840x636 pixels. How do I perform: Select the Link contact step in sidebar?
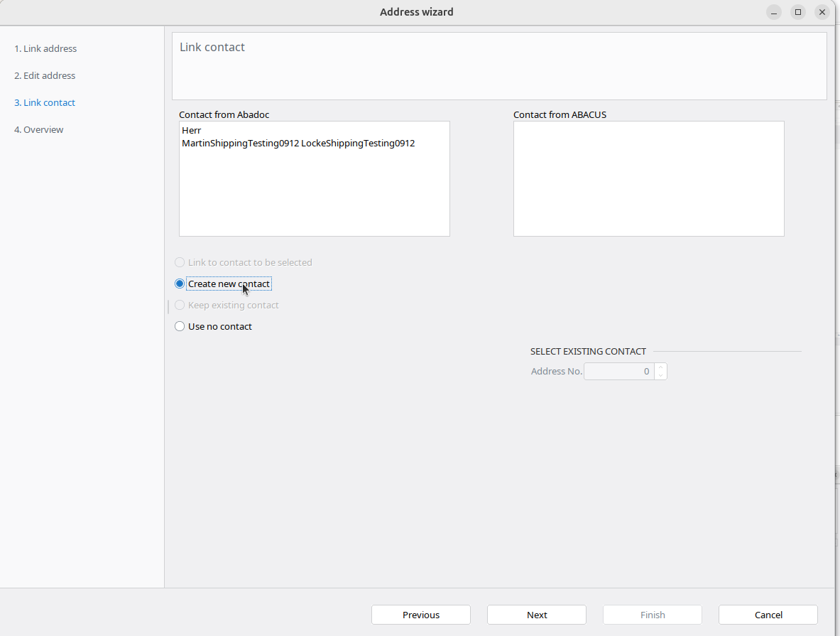(45, 103)
